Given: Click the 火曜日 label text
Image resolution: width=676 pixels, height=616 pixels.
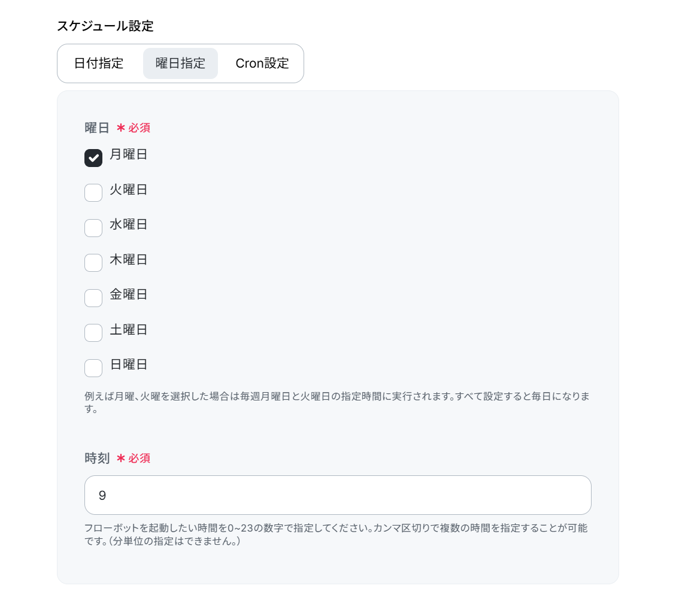Looking at the screenshot, I should point(129,189).
